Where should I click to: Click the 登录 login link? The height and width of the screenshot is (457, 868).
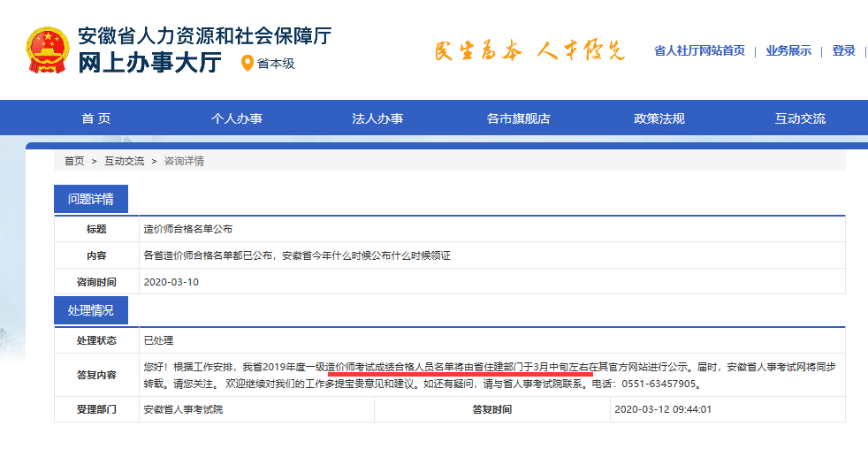pos(844,51)
